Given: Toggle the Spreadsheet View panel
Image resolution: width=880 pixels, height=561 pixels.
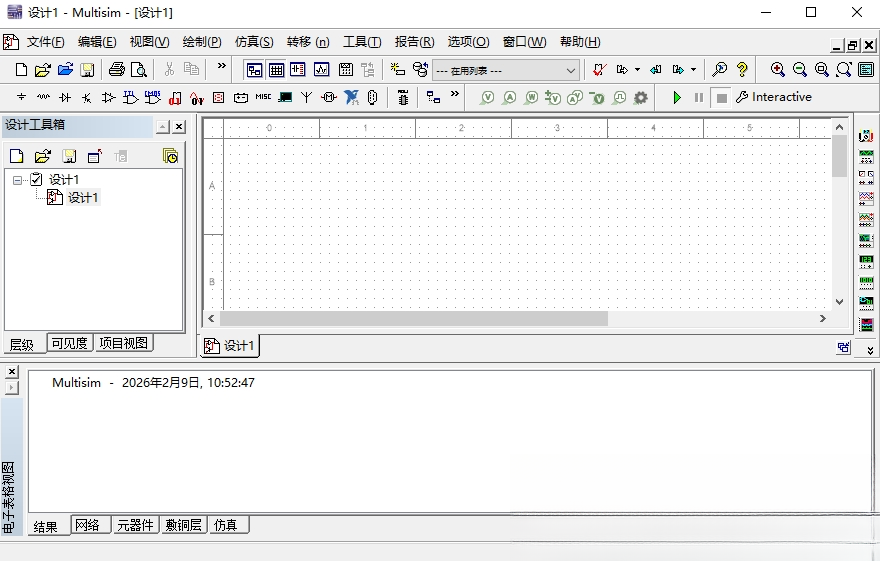Looking at the screenshot, I should point(276,70).
